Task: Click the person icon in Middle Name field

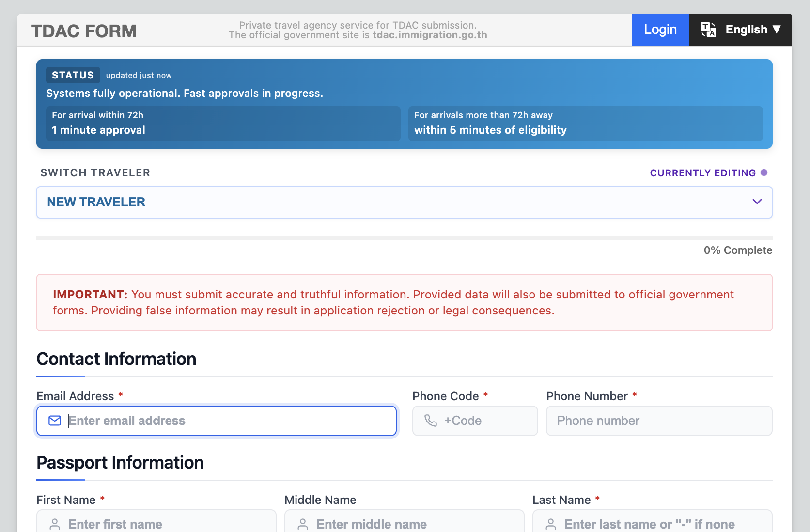Action: click(303, 524)
